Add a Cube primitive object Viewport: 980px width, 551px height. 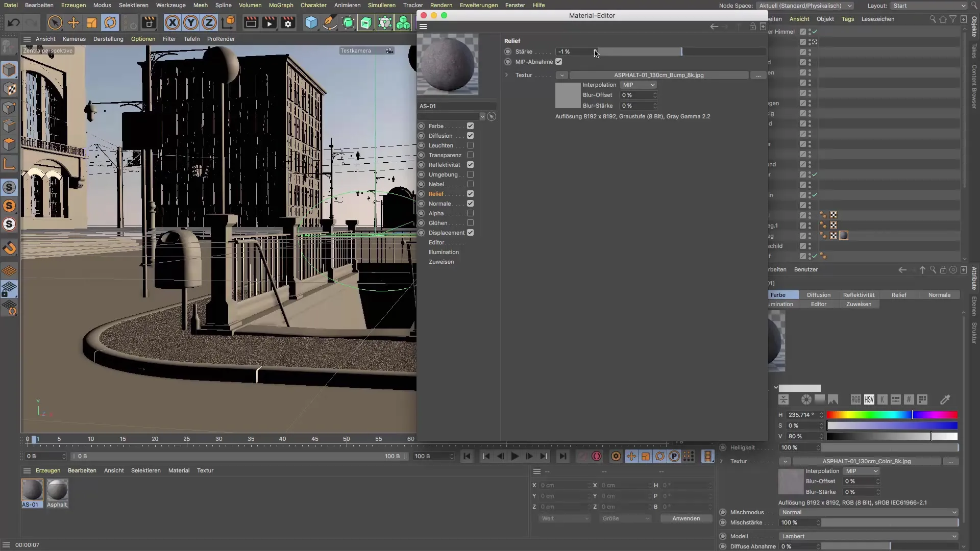[311, 22]
